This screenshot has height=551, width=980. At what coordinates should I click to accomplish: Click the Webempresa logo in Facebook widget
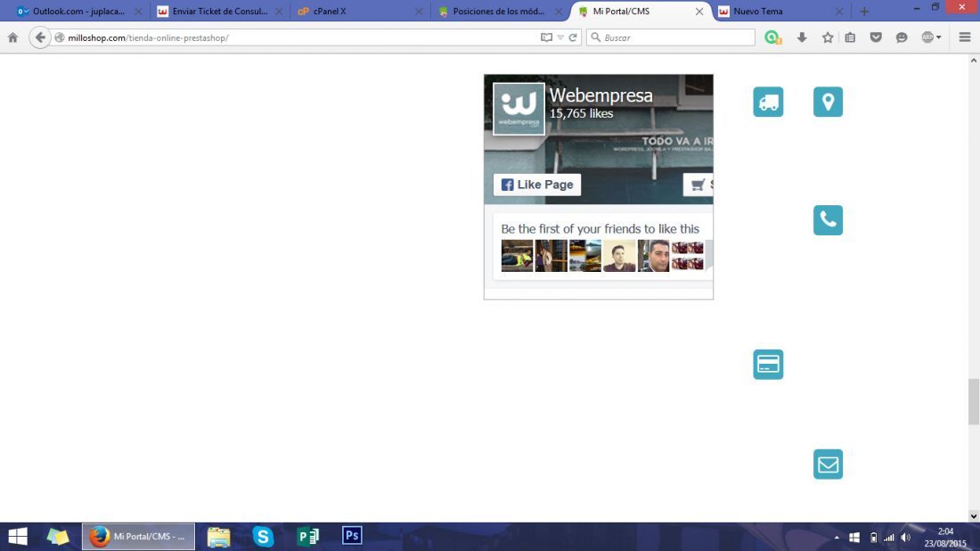[519, 109]
